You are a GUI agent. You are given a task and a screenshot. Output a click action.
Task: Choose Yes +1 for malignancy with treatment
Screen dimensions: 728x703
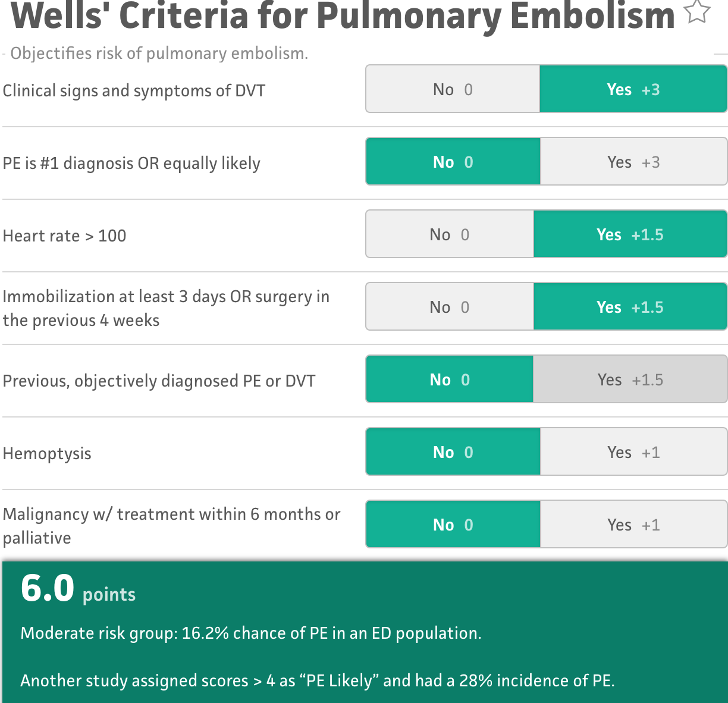[x=633, y=525]
